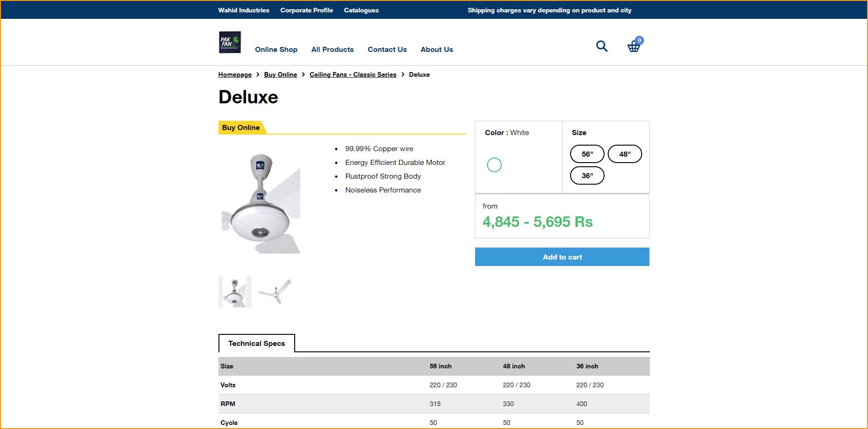Select the 56" size option
Screen dimensions: 868x429
click(x=587, y=154)
